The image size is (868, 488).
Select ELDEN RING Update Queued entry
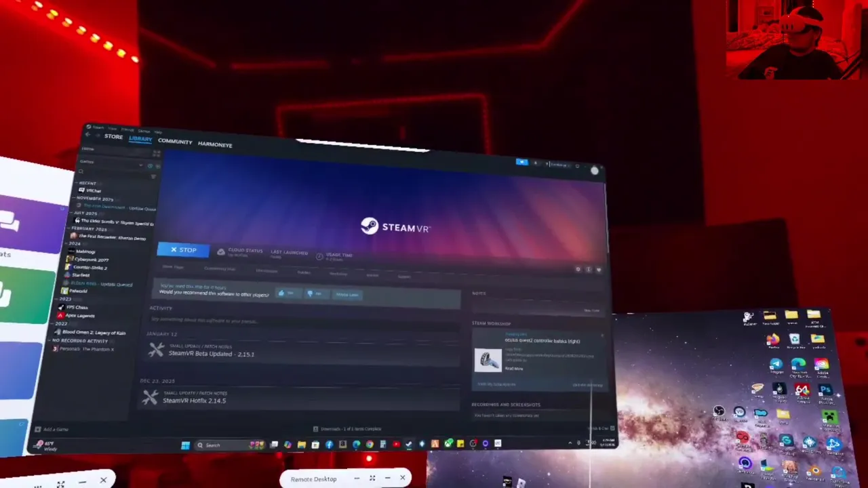98,283
